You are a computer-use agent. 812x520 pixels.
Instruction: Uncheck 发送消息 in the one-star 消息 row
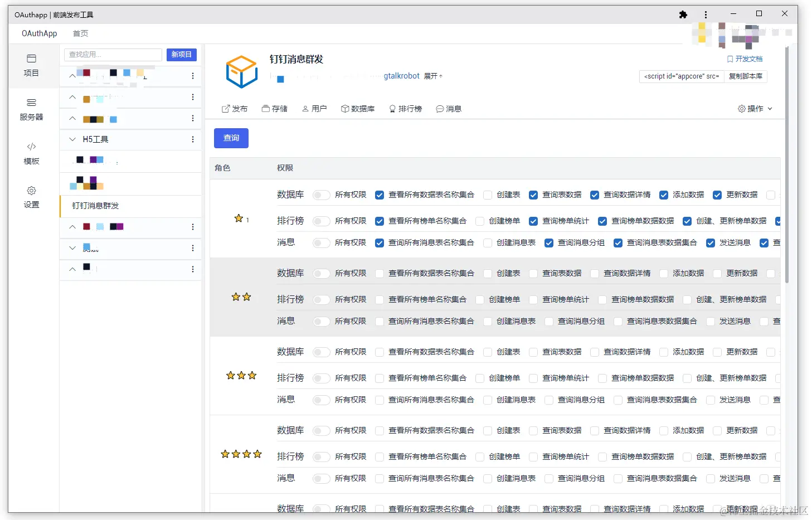711,243
